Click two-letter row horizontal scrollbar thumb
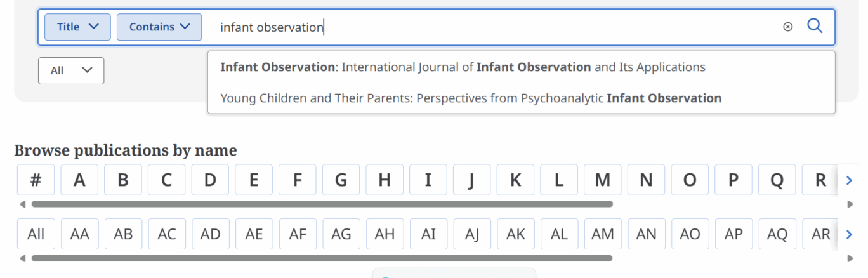This screenshot has height=278, width=868. [322, 258]
